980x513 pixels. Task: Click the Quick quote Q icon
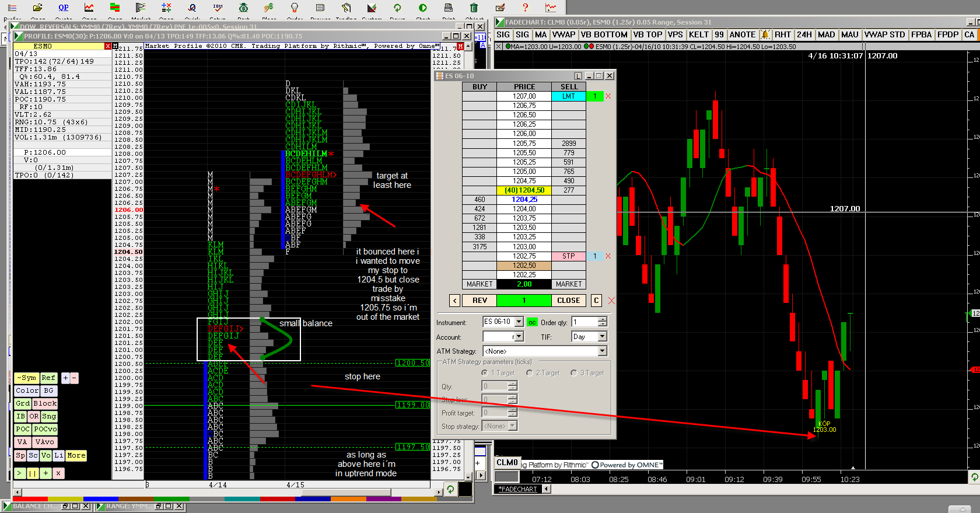(192, 8)
